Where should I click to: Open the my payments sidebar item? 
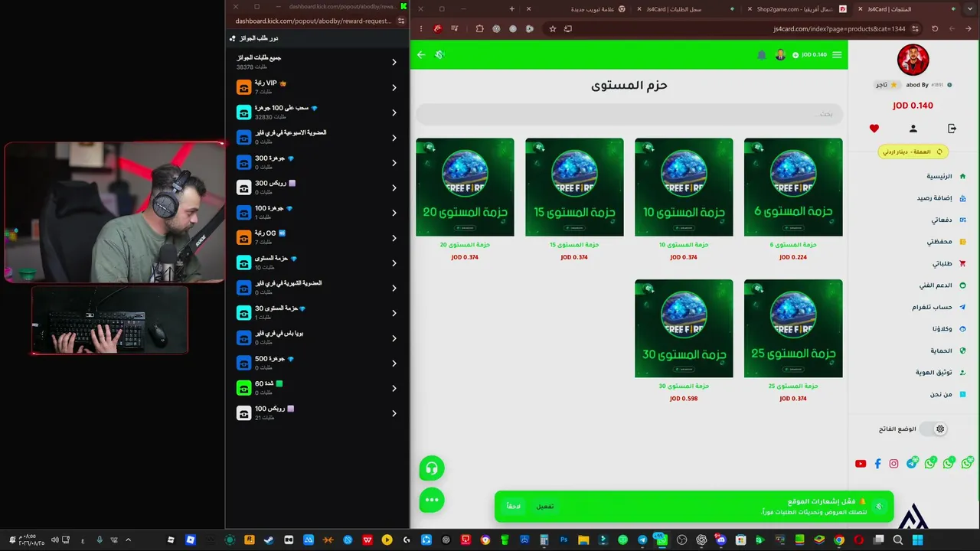[x=949, y=220]
